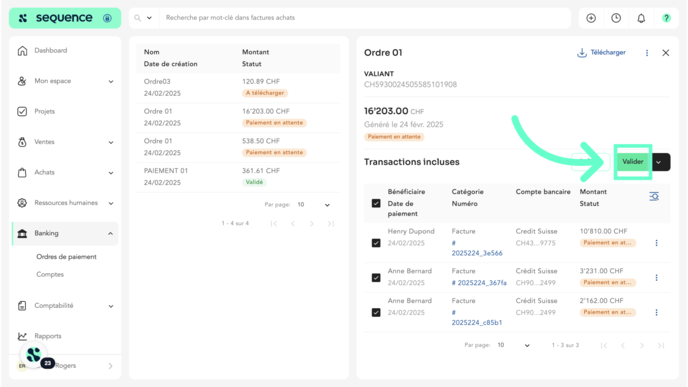Click the Ventes money bag icon
688x387 pixels.
coord(22,142)
